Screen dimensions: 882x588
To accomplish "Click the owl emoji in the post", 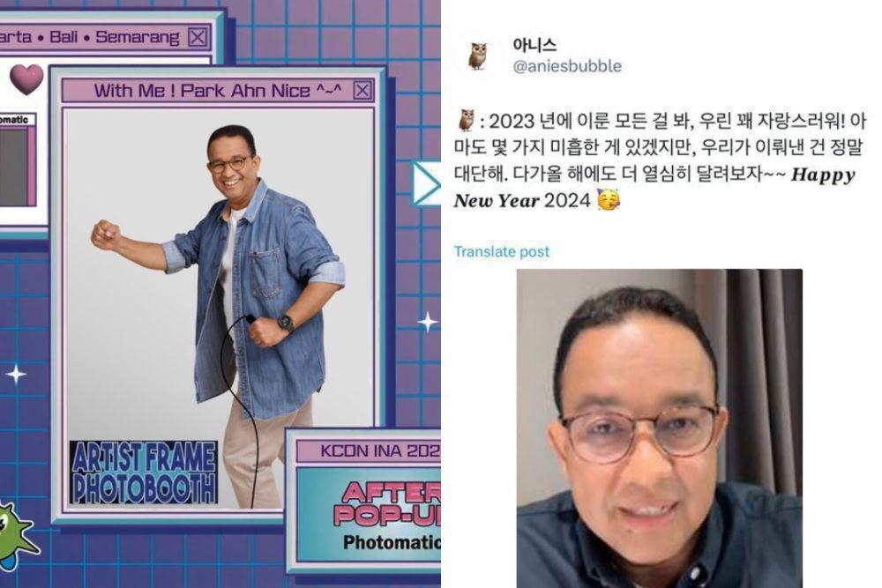I will (467, 120).
